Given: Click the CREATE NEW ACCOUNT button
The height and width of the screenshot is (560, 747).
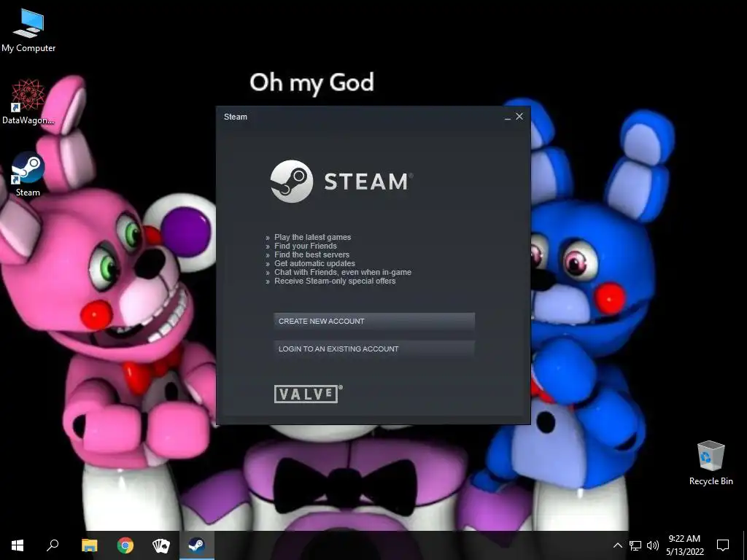Looking at the screenshot, I should point(374,321).
